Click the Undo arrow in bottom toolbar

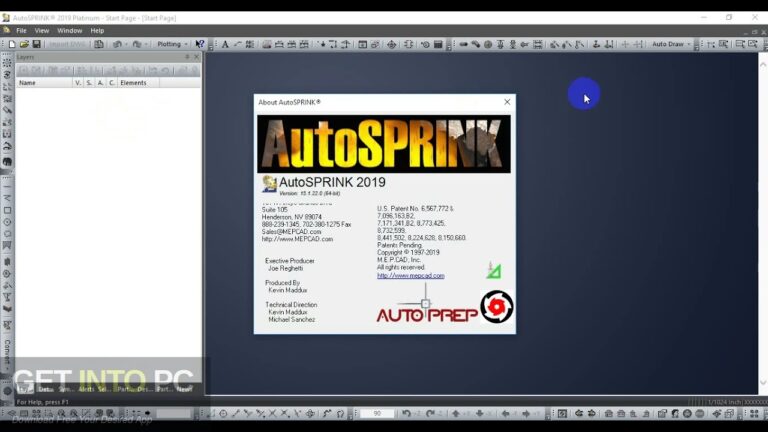(407, 414)
